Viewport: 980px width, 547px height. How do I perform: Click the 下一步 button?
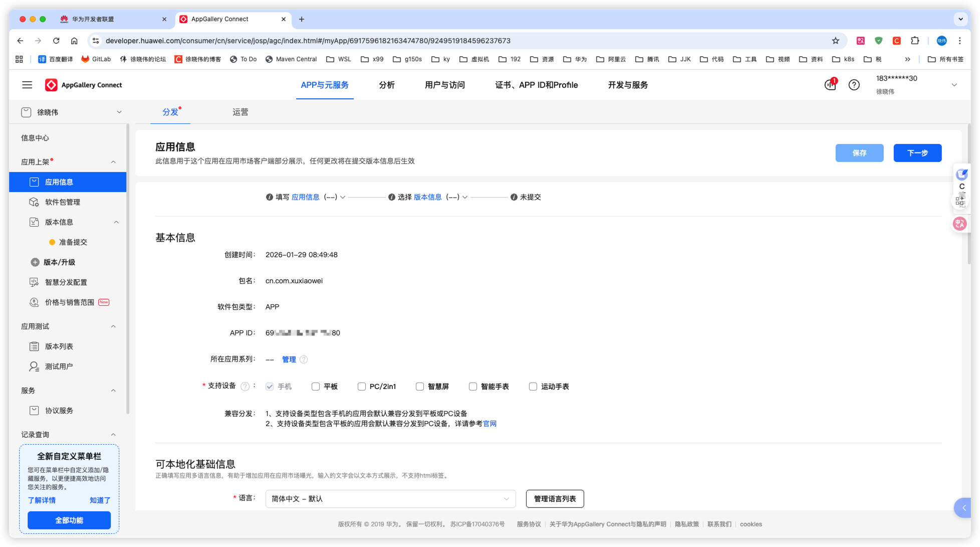917,153
